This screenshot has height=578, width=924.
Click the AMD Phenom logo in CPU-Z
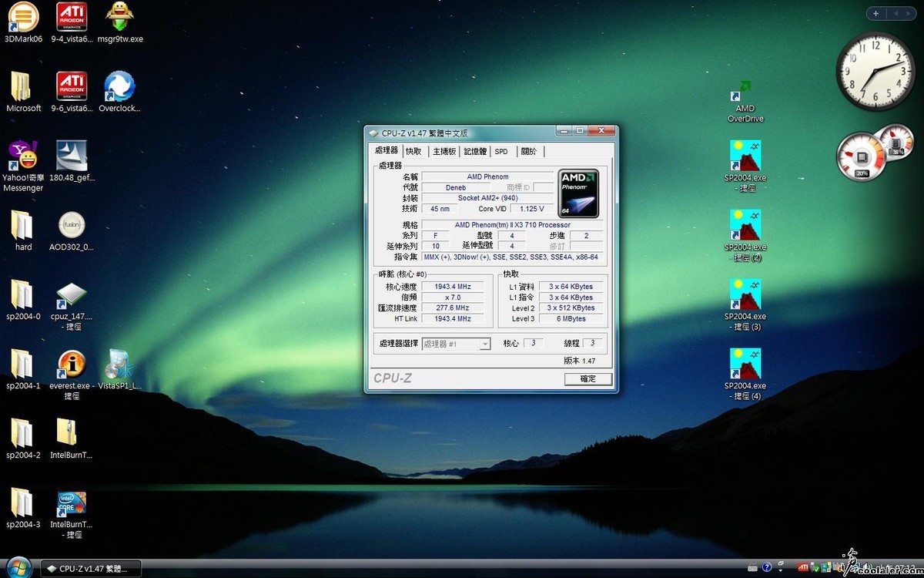[578, 193]
